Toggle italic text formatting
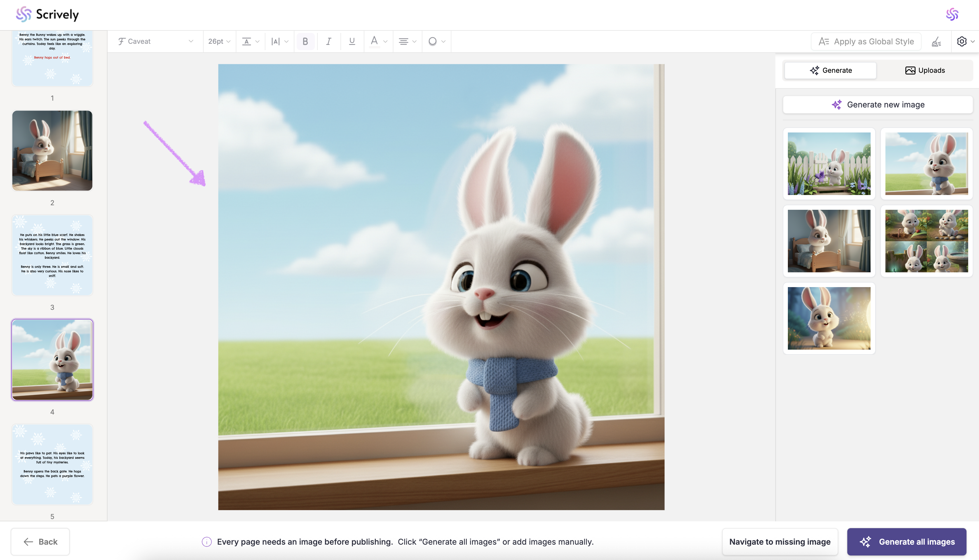This screenshot has width=979, height=560. (328, 41)
